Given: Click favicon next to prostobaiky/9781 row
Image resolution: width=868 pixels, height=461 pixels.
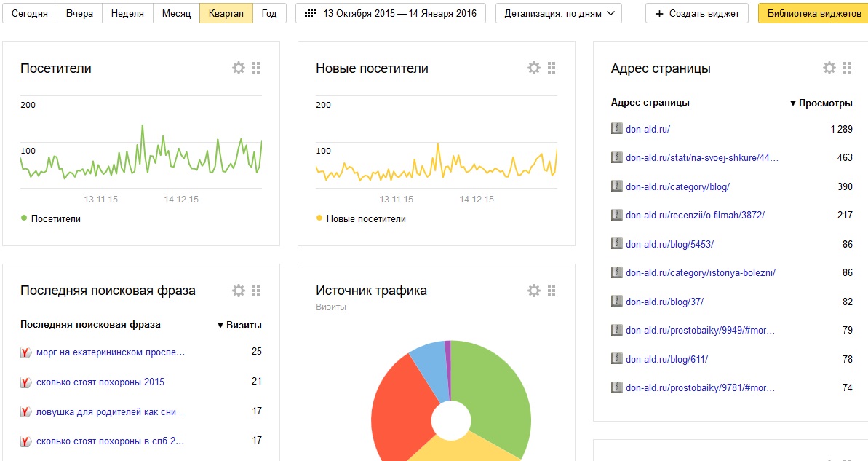Looking at the screenshot, I should (x=617, y=388).
